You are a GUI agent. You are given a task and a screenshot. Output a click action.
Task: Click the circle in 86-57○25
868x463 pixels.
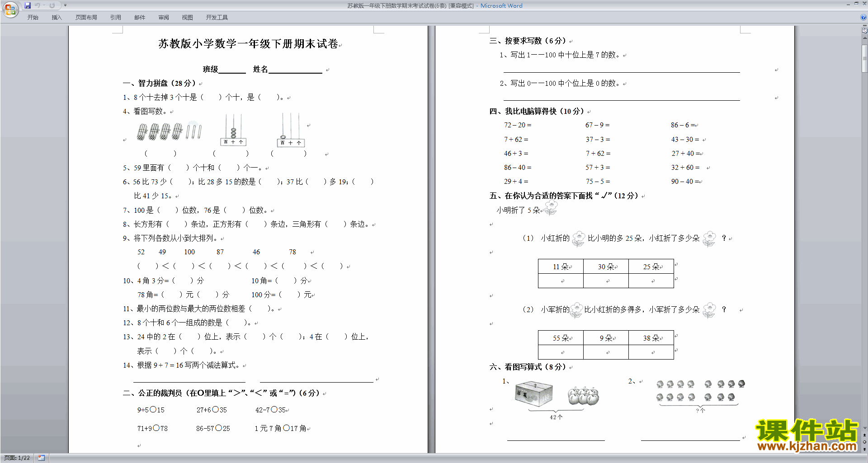[219, 428]
